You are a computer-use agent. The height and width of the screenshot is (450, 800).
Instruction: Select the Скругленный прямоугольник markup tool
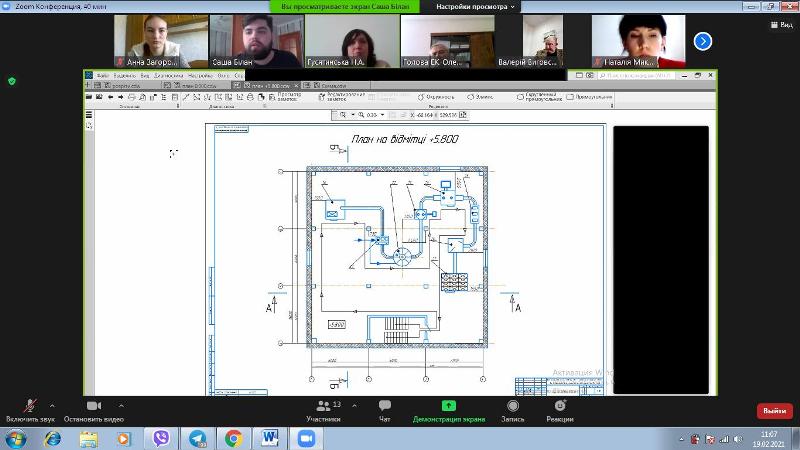(x=539, y=97)
